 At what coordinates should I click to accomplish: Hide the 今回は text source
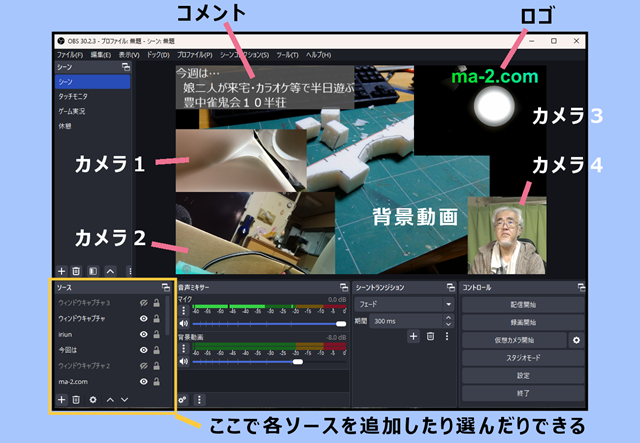(x=144, y=350)
